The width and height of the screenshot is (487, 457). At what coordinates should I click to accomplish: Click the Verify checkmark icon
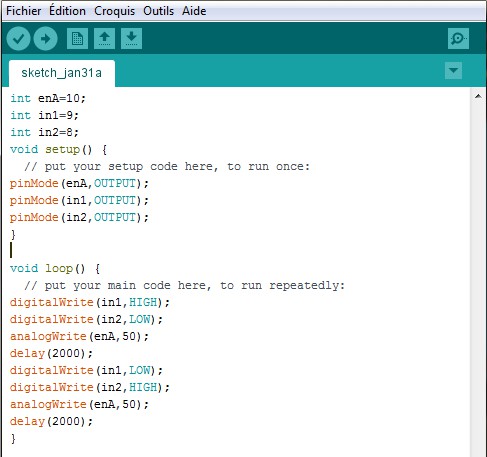tap(18, 39)
